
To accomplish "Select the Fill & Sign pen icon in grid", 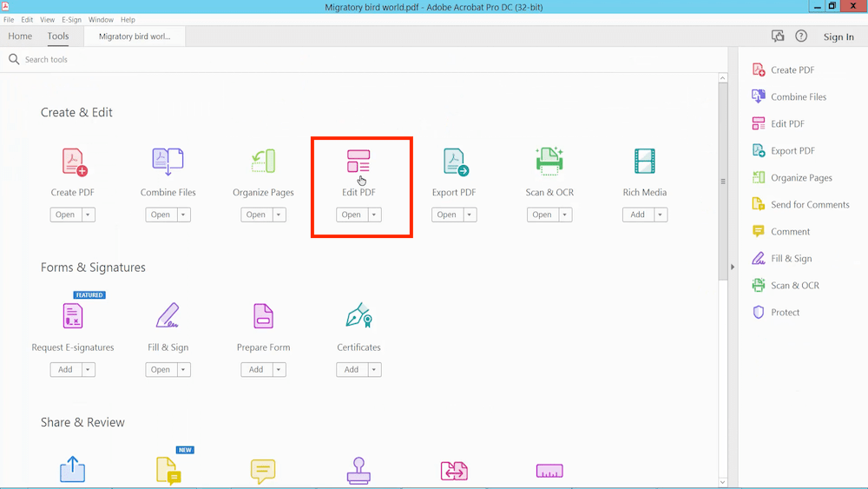I will coord(168,315).
